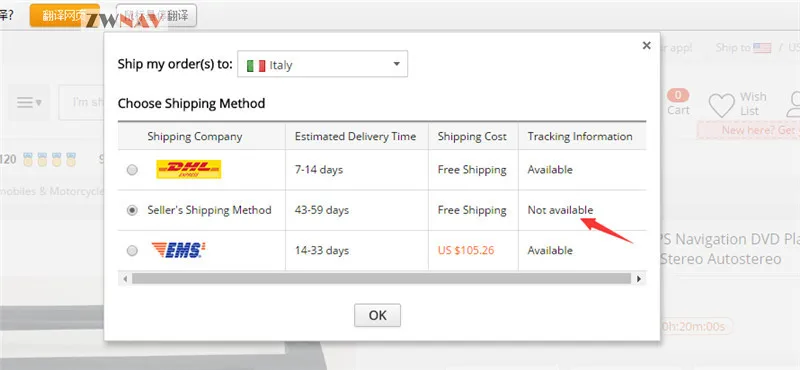800x370 pixels.
Task: Open the hamburger categories menu icon
Action: (x=29, y=103)
